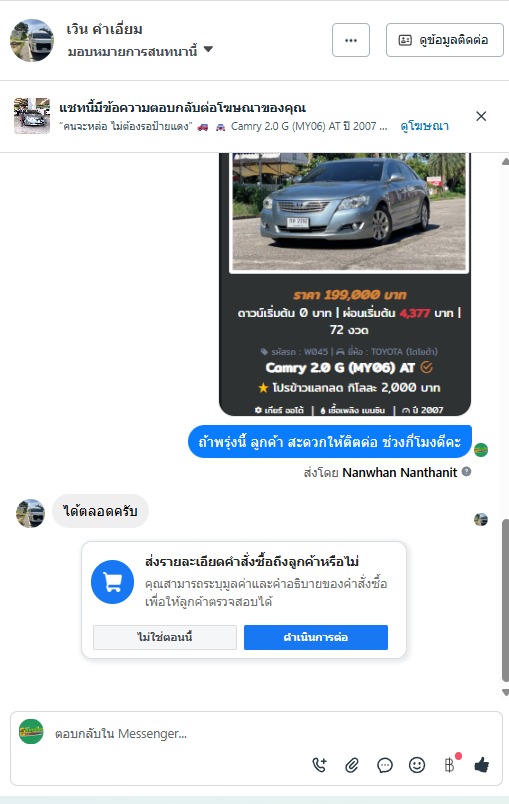This screenshot has width=509, height=804.
Task: Open the emoji smiley picker
Action: coord(417,765)
